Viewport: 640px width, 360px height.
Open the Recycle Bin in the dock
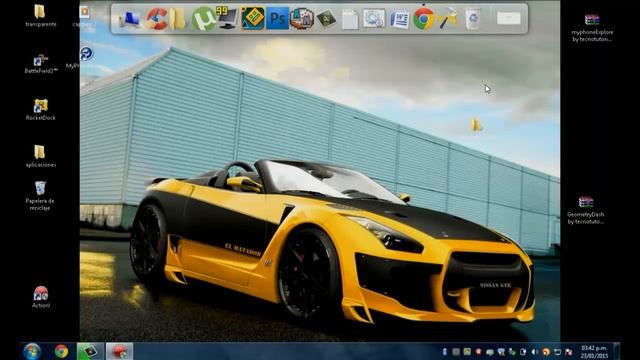coord(472,19)
